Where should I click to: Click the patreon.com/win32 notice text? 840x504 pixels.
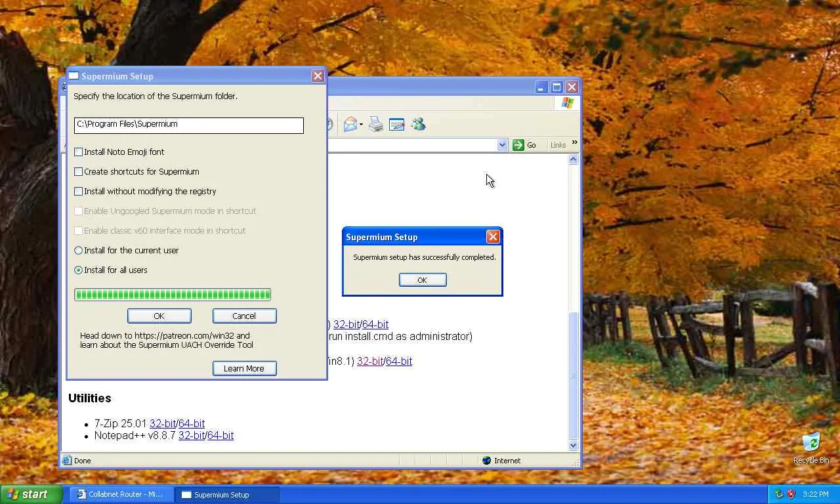pos(167,340)
